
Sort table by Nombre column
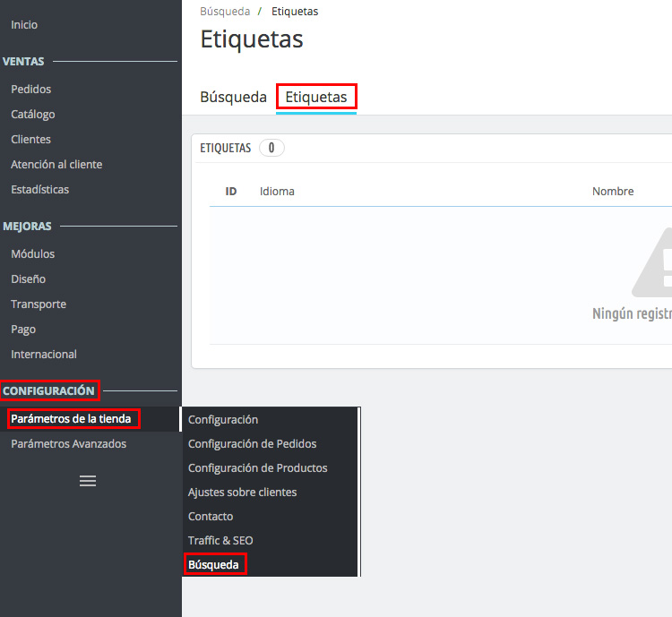[x=613, y=191]
